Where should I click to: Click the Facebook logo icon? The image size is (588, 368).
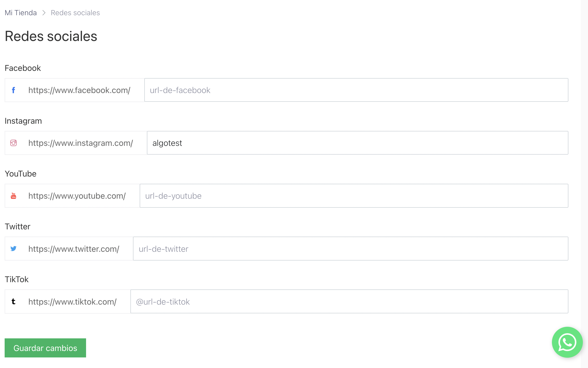coord(13,90)
